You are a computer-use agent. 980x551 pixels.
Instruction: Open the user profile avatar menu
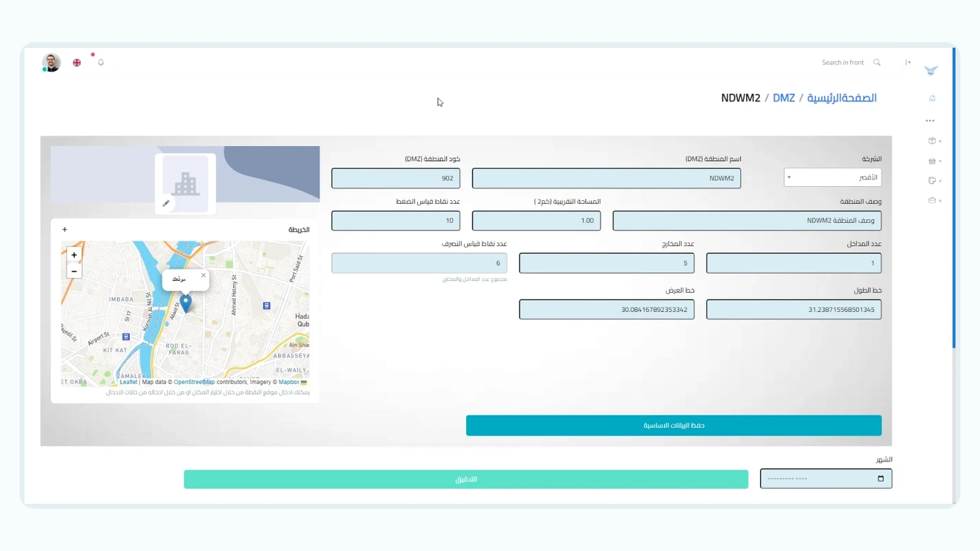pyautogui.click(x=51, y=62)
